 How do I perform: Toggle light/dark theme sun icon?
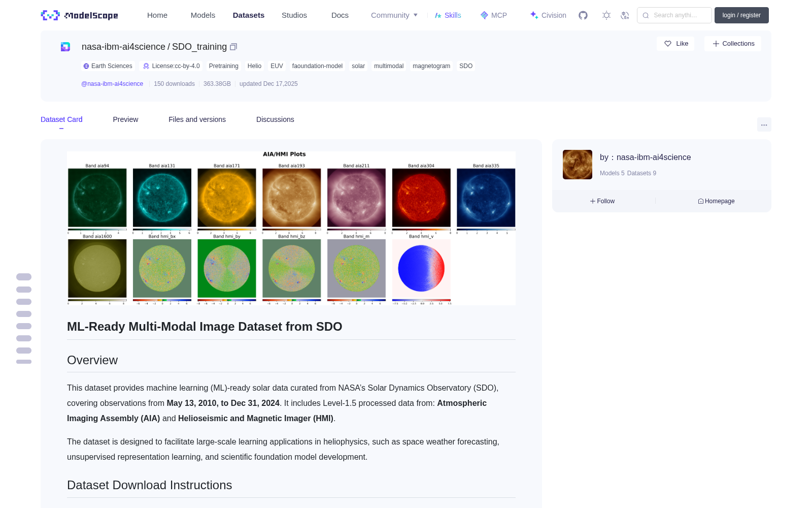pos(606,15)
